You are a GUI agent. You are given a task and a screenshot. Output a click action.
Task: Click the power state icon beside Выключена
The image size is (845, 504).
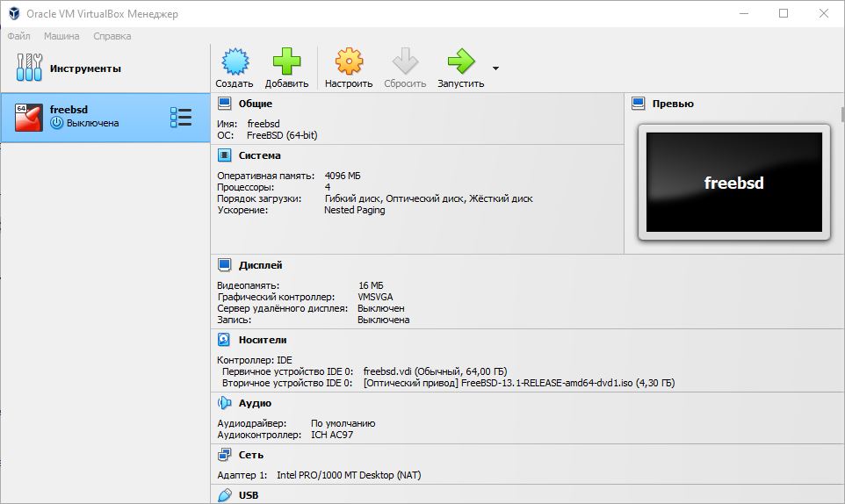56,123
